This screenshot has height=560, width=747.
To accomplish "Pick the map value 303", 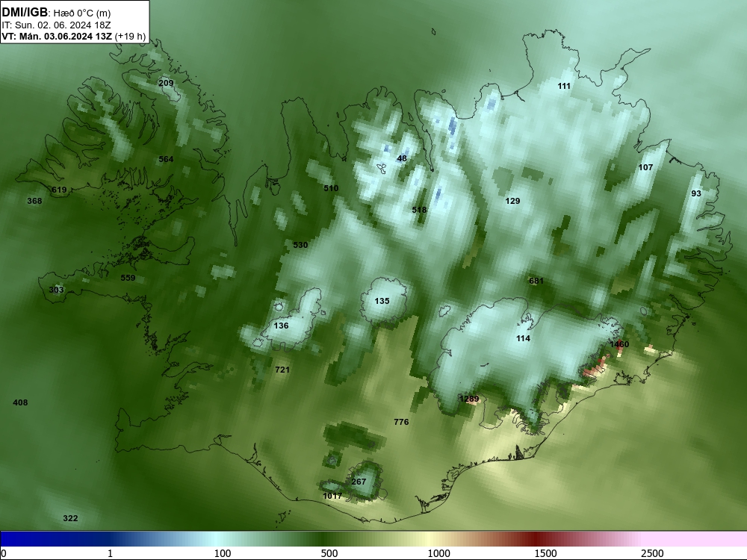I will (56, 290).
